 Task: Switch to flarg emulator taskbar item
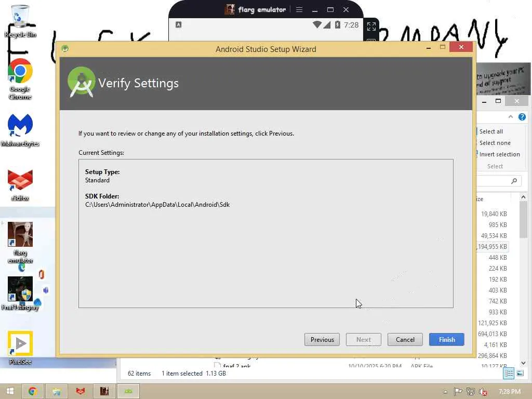(x=104, y=391)
